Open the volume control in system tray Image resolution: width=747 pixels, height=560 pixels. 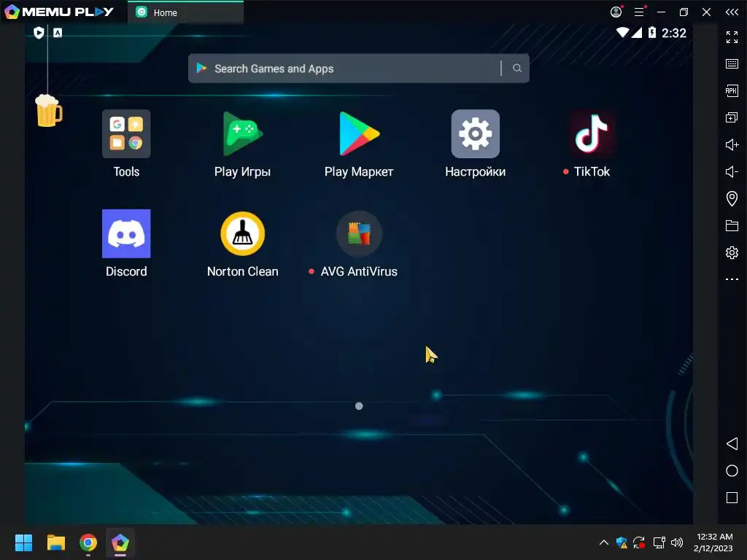(677, 542)
